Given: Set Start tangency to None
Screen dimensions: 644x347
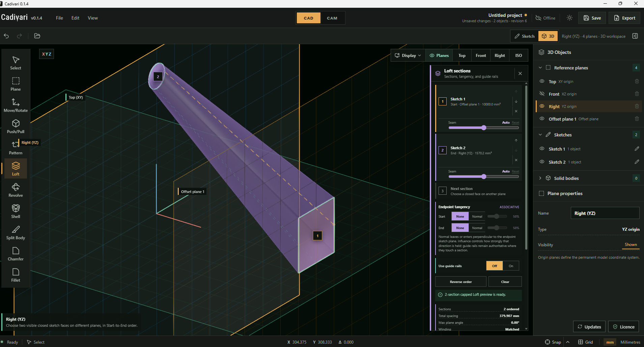Looking at the screenshot, I should pyautogui.click(x=460, y=216).
